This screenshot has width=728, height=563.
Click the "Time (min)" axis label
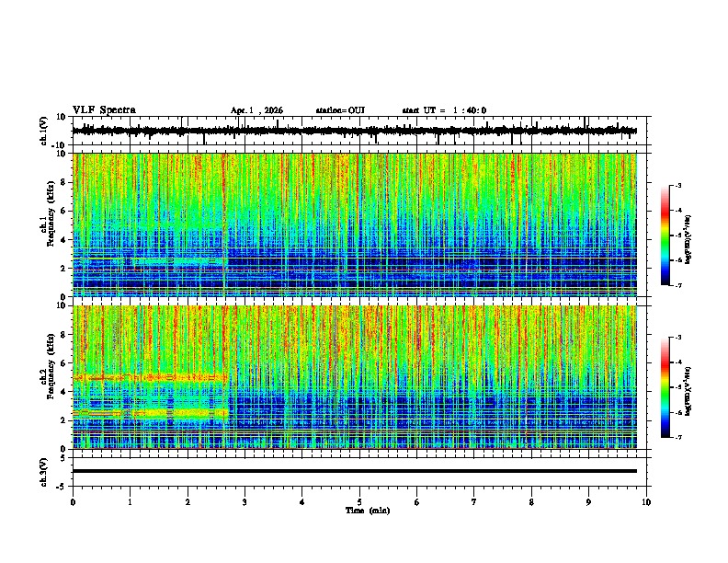pyautogui.click(x=368, y=511)
